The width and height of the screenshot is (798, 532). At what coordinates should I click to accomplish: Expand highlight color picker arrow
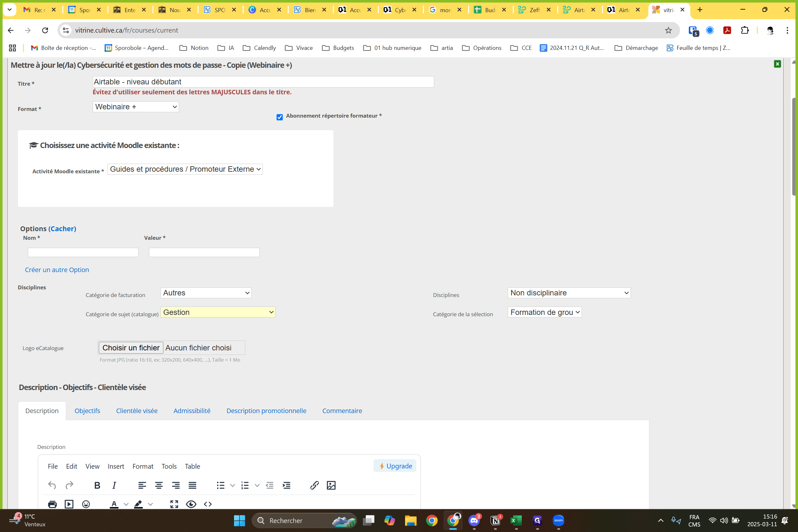pyautogui.click(x=150, y=504)
